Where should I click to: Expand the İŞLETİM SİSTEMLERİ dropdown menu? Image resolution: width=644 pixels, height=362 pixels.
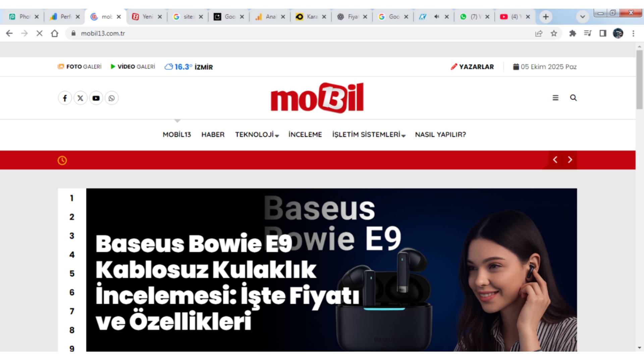point(369,135)
